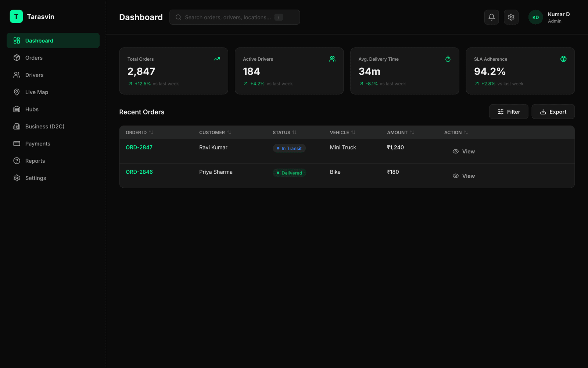Click the SLA Adherence target icon

[563, 59]
